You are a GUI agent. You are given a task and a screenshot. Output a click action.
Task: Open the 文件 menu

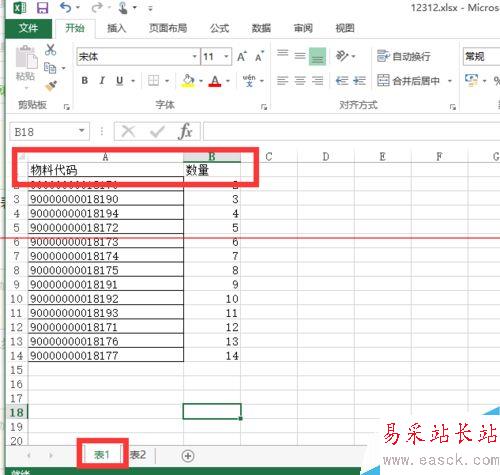28,28
